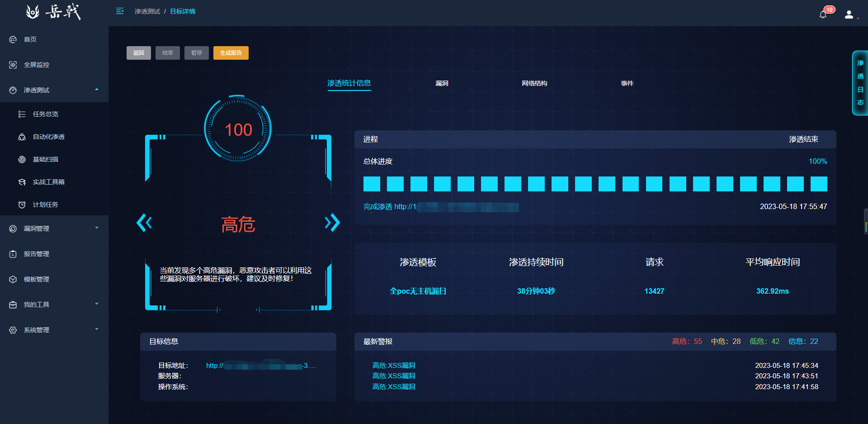Toggle sidebar with the hamburger collapse icon
Screen dimensions: 868x424
(x=120, y=11)
